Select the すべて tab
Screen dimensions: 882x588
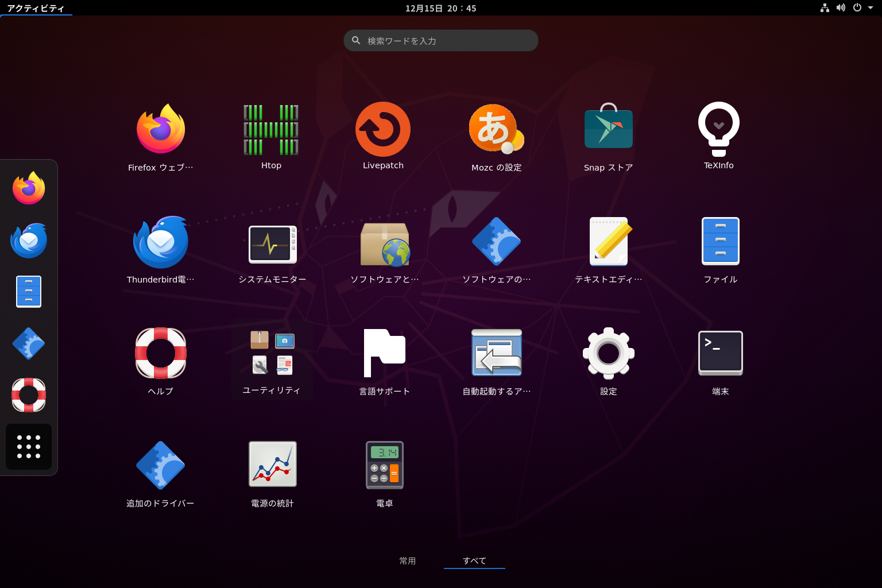click(474, 561)
